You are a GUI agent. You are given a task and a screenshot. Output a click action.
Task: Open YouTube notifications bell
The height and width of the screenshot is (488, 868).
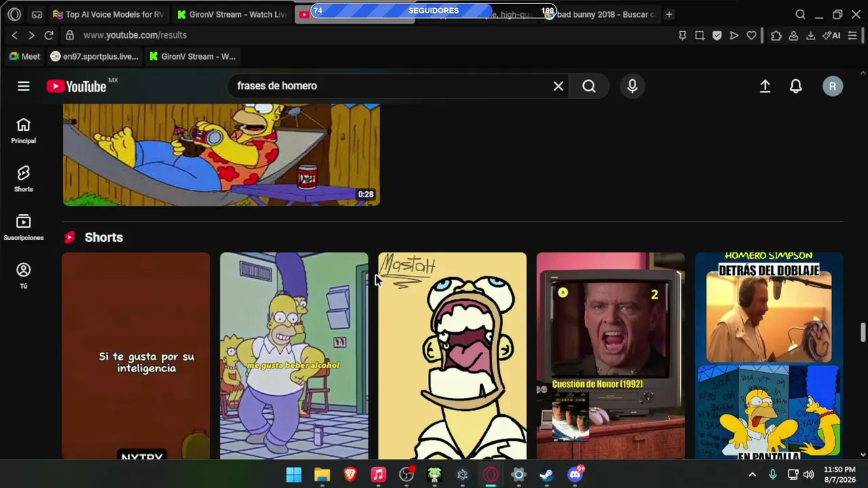coord(796,86)
